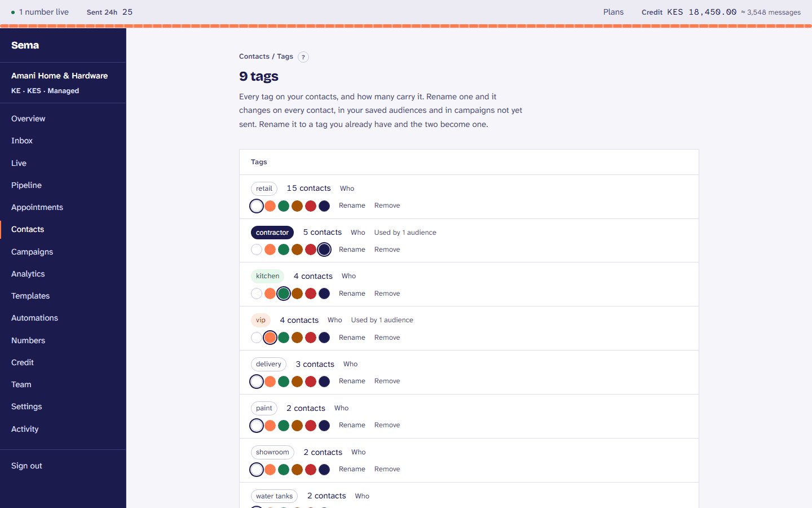812x508 pixels.
Task: Click Who next to paint tag
Action: [342, 408]
